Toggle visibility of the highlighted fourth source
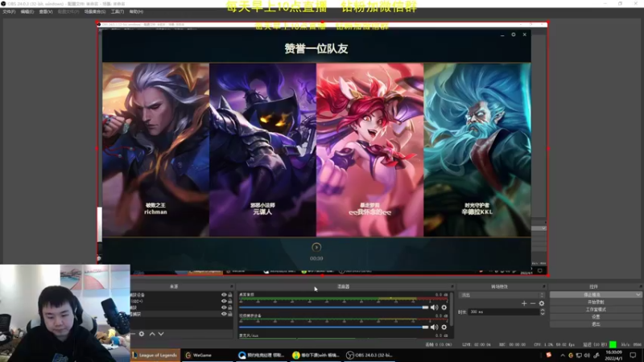Viewport: 644px width, 362px height. (x=224, y=314)
